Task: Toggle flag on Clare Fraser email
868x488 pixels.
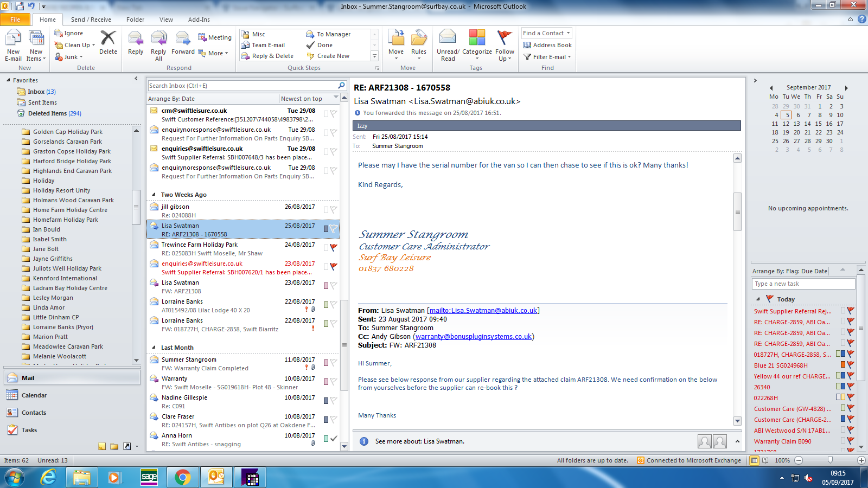Action: [x=334, y=419]
